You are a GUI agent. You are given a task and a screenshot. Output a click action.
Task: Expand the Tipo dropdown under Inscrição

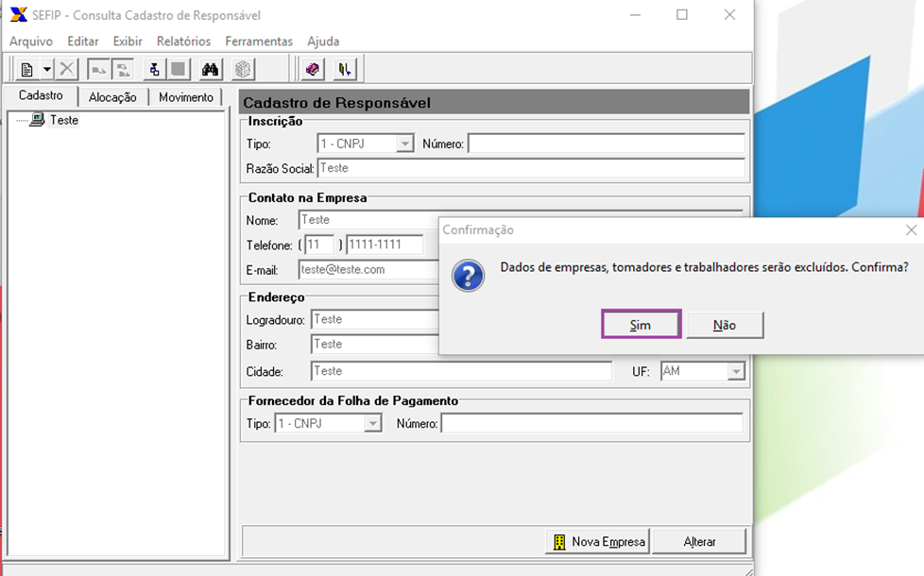click(x=404, y=144)
